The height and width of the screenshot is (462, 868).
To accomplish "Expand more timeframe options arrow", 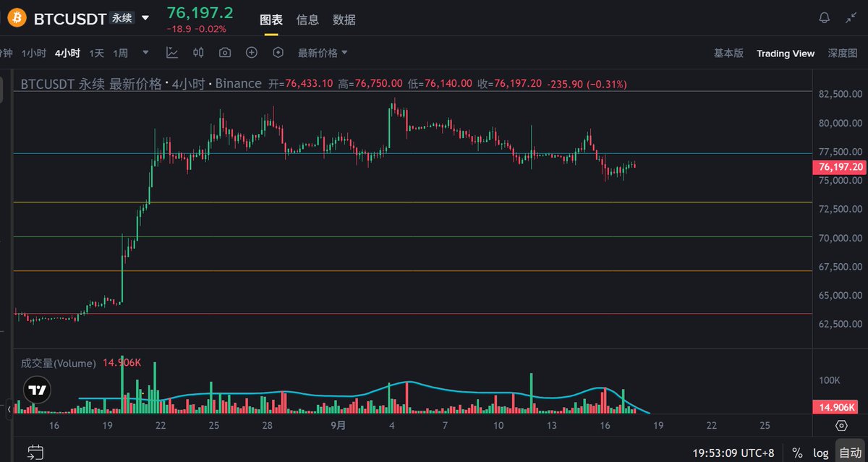I will click(x=146, y=53).
